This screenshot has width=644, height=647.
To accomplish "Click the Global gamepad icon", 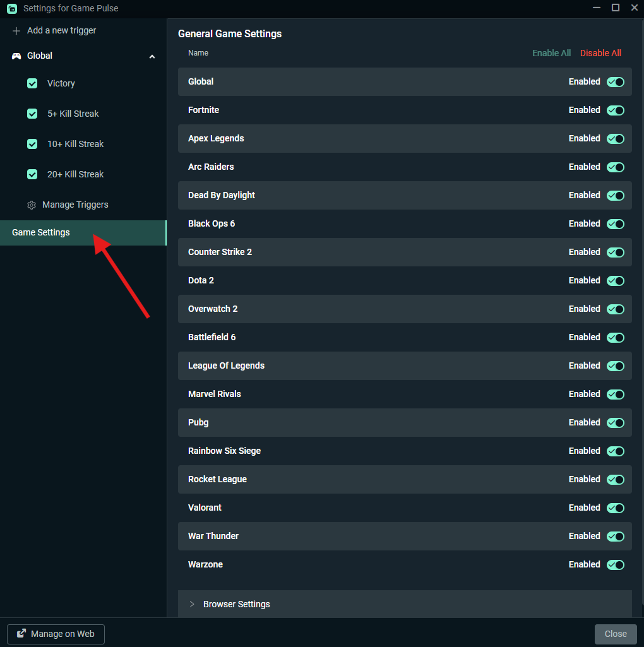I will [x=16, y=56].
